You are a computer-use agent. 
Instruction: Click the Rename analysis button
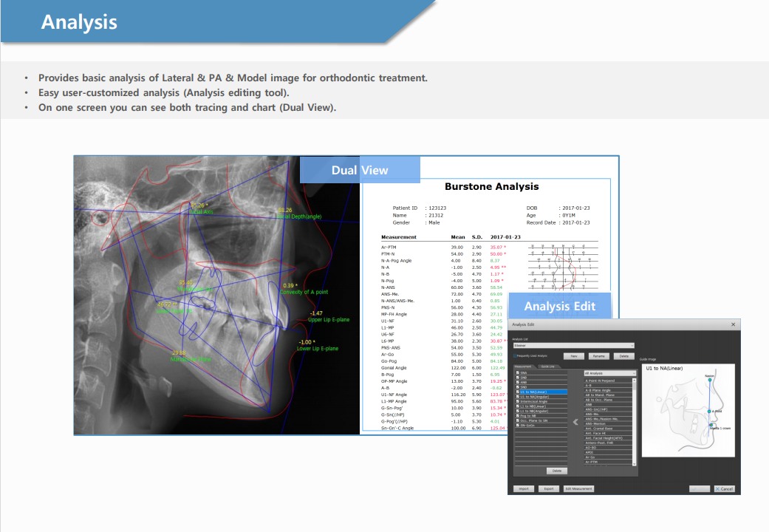[x=599, y=356]
